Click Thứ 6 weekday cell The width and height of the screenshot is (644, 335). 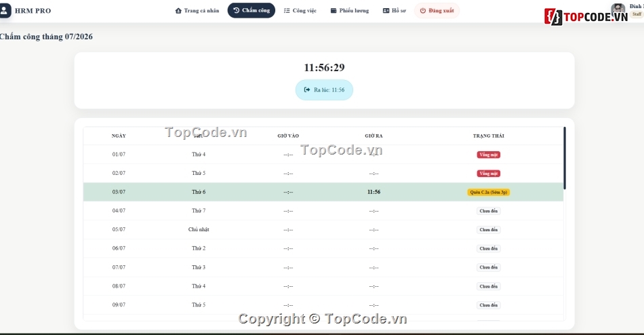click(199, 192)
